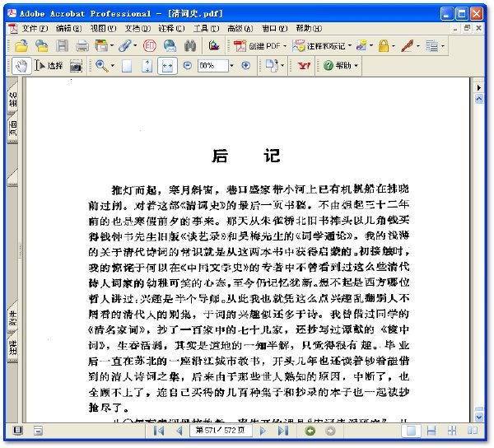Click the zoom percentage field showing 58%
The image size is (494, 448).
[212, 66]
